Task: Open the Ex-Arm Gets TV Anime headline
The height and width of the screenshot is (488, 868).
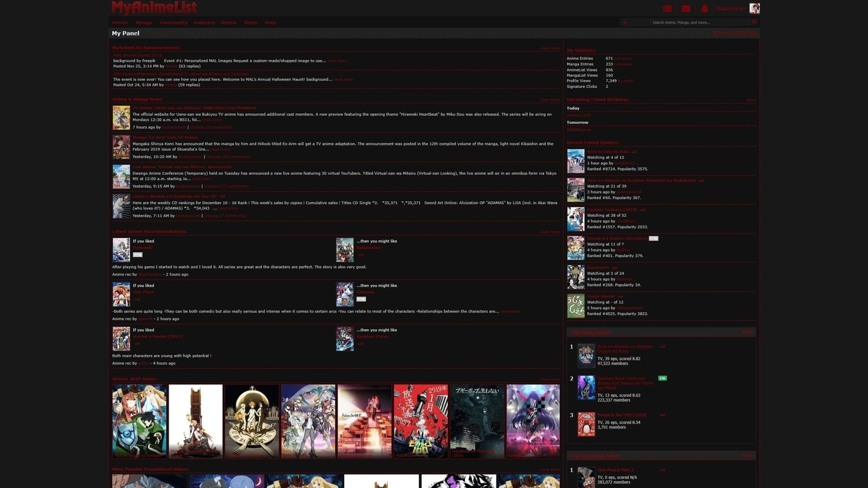Action: click(165, 137)
